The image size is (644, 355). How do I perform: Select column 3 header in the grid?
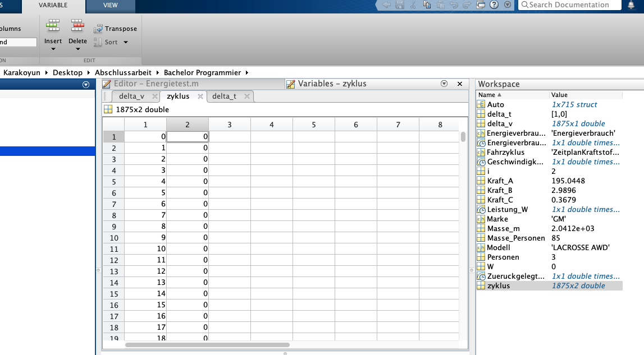(x=230, y=125)
